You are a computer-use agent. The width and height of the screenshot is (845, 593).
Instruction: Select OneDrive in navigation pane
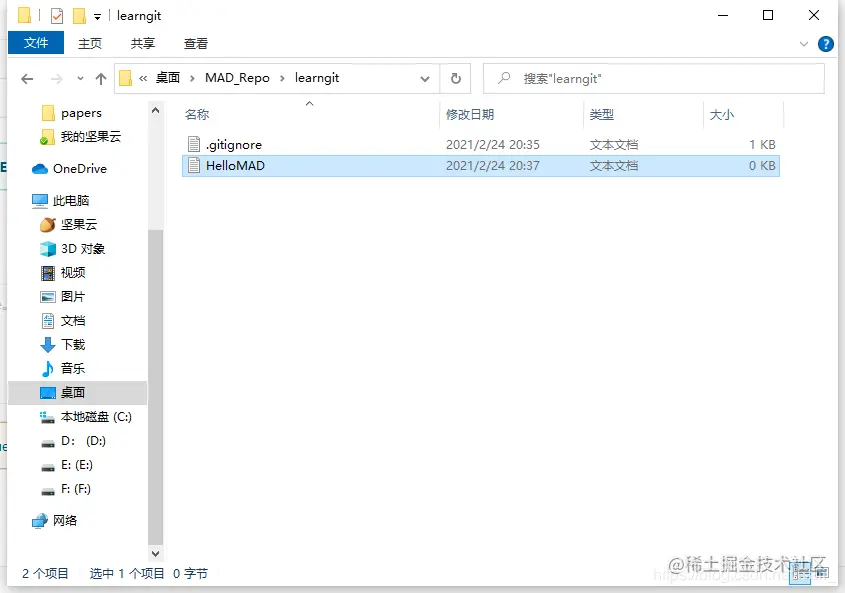pyautogui.click(x=80, y=169)
